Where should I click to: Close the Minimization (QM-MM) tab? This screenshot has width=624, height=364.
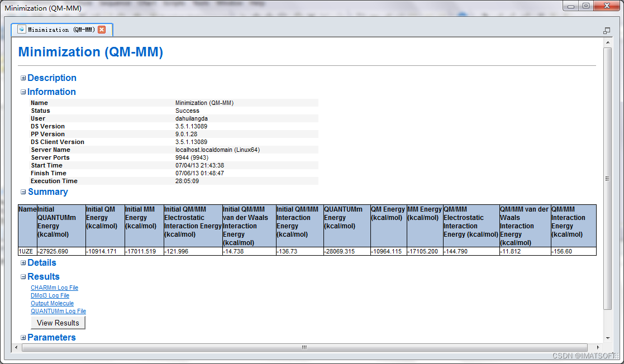102,30
